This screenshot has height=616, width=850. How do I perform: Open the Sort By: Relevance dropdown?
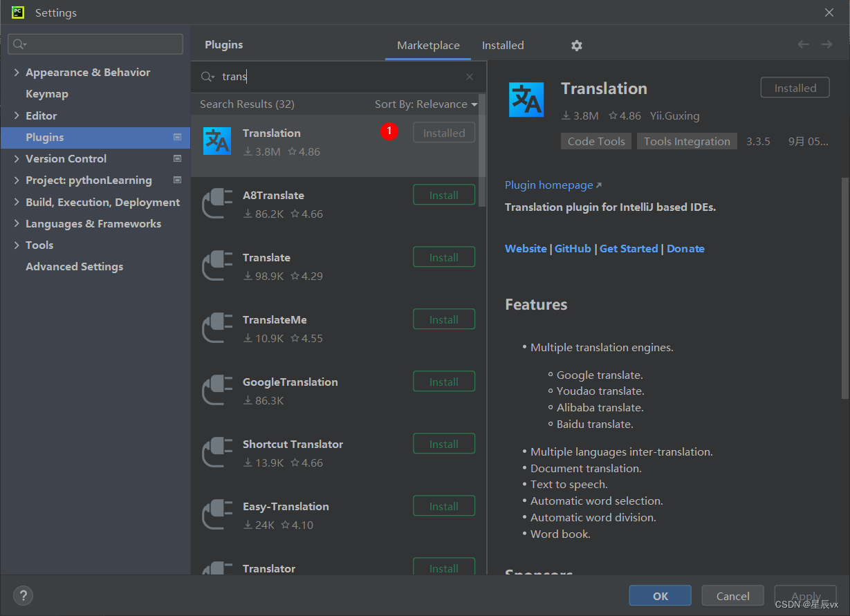coord(426,104)
